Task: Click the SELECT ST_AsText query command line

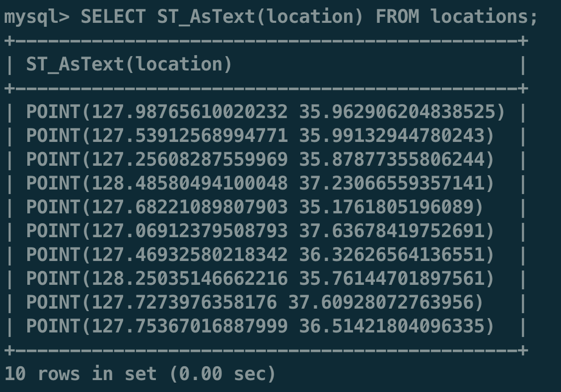Action: pos(271,16)
